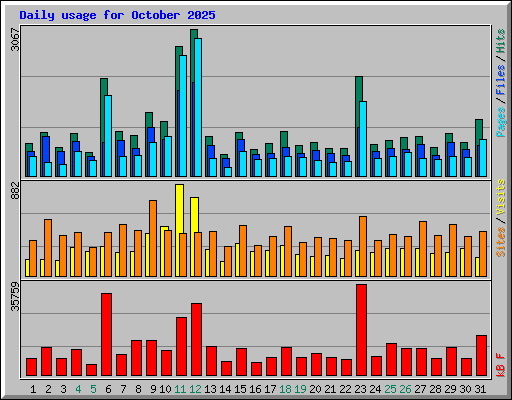Click the yellow sites bar for day 10
This screenshot has width=512, height=400.
(x=162, y=251)
